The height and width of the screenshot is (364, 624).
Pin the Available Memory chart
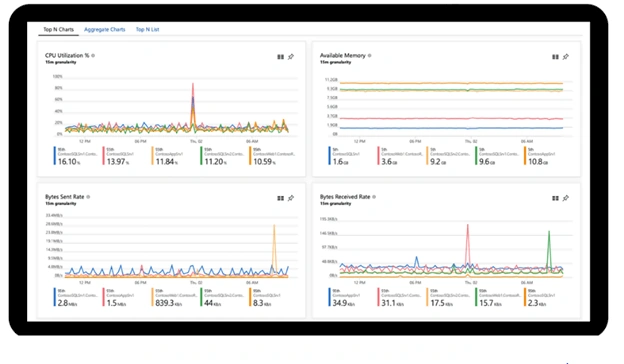click(566, 57)
